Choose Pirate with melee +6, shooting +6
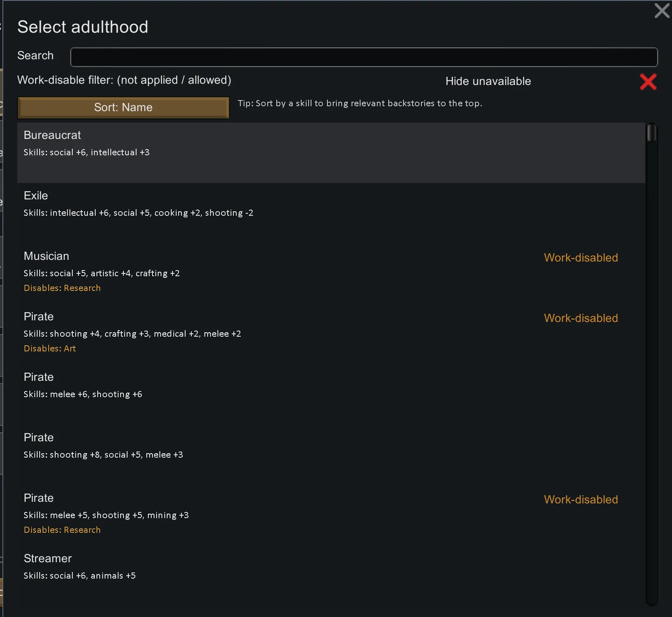Viewport: 672px width, 617px height. (38, 377)
